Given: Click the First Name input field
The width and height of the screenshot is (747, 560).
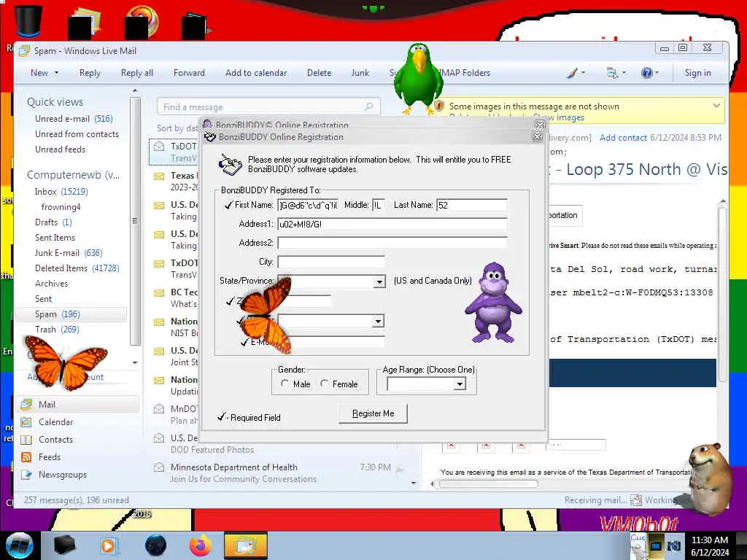Looking at the screenshot, I should [308, 205].
